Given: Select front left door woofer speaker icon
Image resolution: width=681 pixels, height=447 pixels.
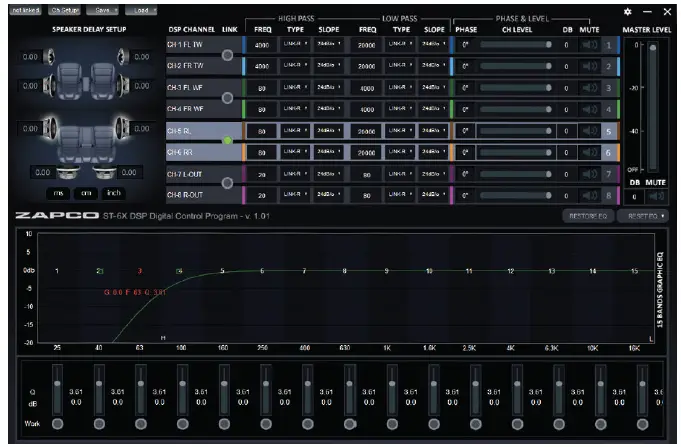Looking at the screenshot, I should tap(49, 86).
